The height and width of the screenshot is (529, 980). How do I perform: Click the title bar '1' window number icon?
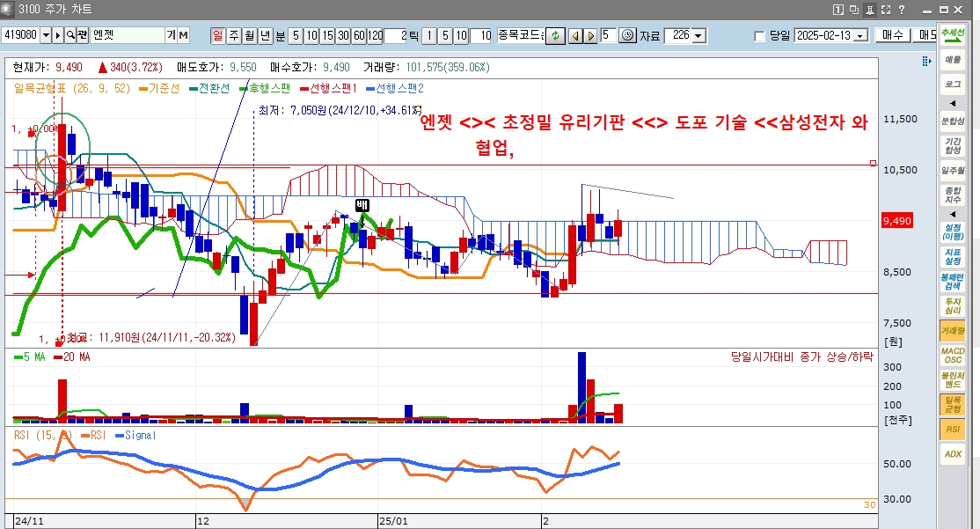pos(838,10)
